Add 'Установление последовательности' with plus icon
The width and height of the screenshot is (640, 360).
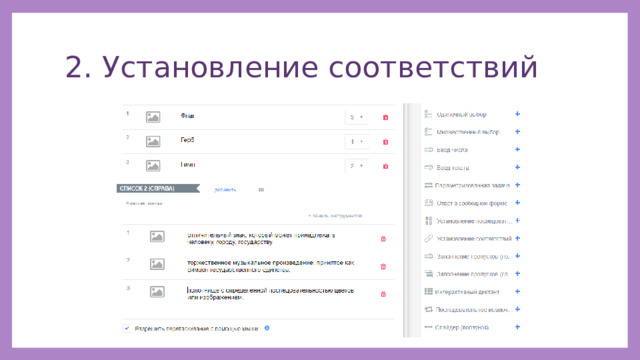tap(518, 220)
